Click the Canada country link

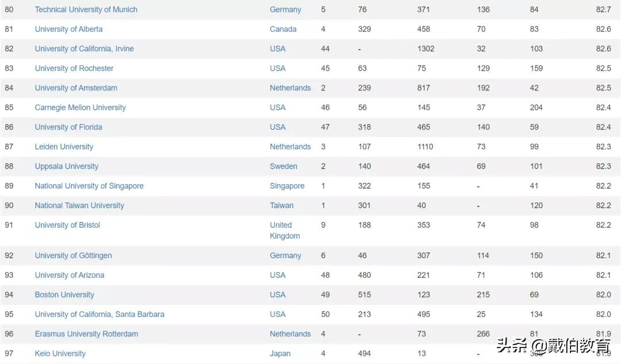pyautogui.click(x=283, y=29)
